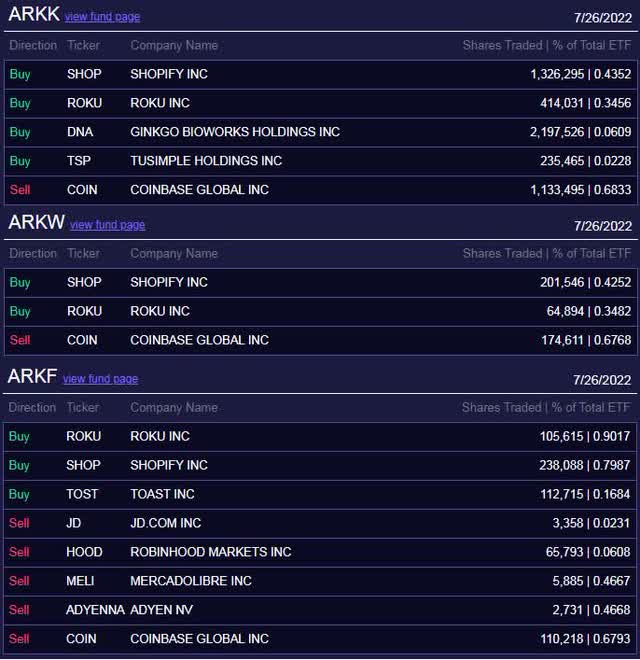Click the ARKW date 7/26/2022

603,226
